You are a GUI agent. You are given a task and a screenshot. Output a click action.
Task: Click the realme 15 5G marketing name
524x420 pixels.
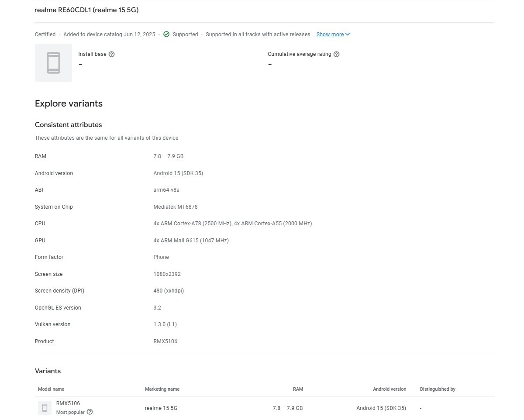(x=161, y=408)
